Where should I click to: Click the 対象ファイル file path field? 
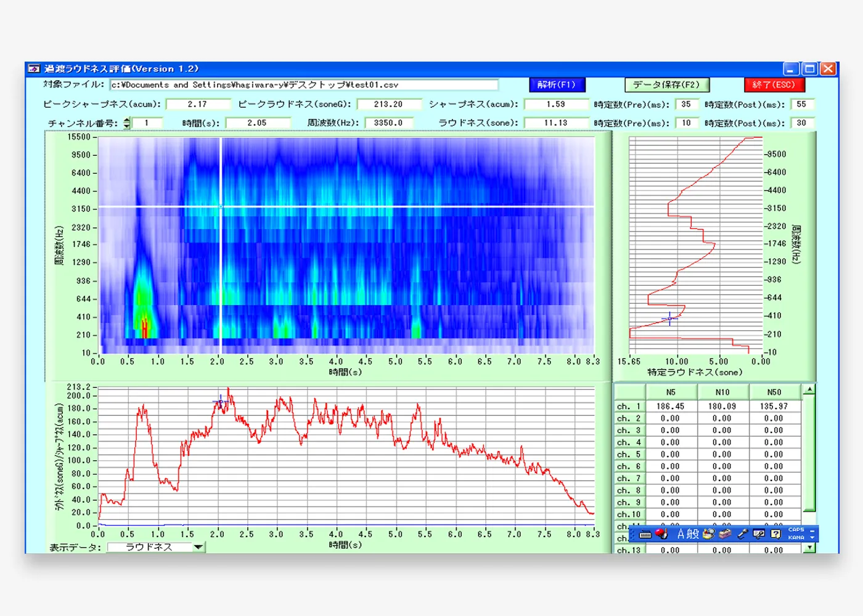303,85
